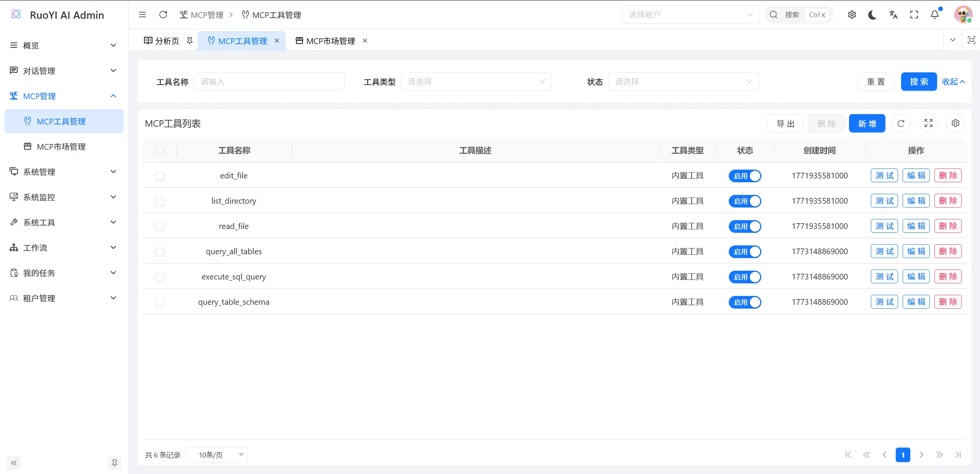Image resolution: width=980 pixels, height=474 pixels.
Task: Open the 状态 filter dropdown
Action: click(683, 82)
